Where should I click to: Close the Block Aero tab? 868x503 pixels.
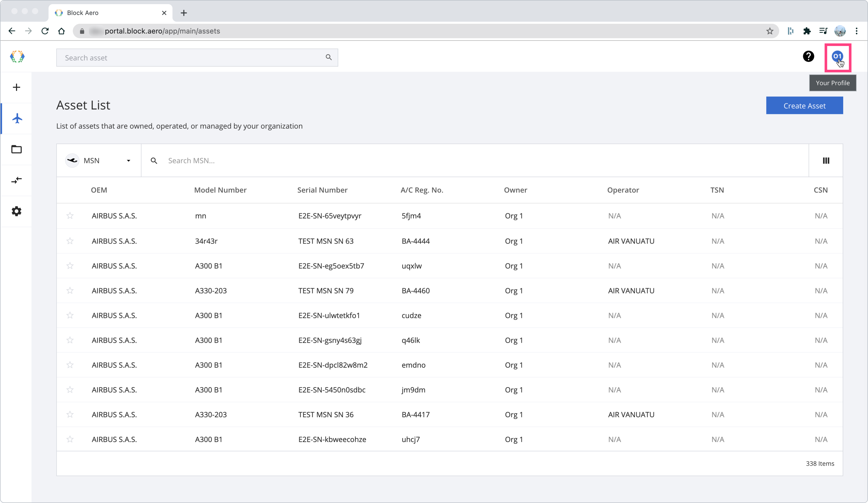[164, 13]
